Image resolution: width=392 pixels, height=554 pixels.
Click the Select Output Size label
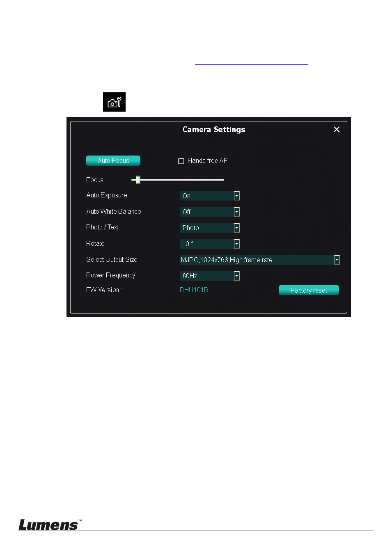112,259
